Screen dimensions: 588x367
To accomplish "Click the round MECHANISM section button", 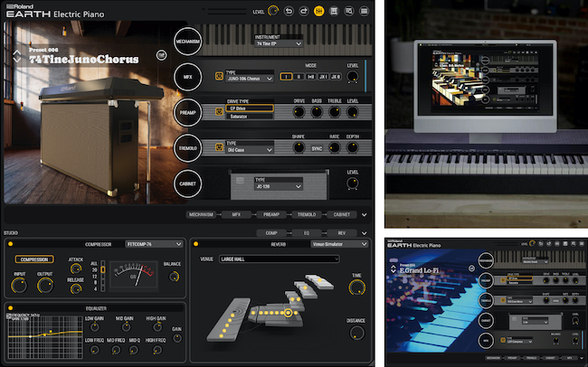I will tap(189, 40).
